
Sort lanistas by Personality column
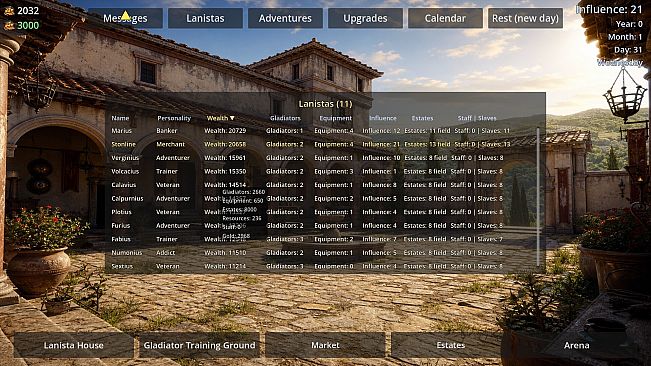pos(174,118)
